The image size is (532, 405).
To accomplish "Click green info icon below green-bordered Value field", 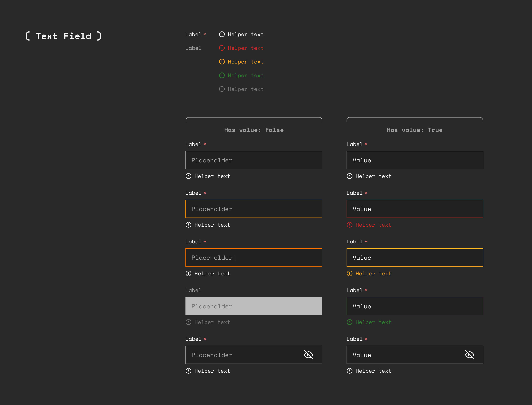I will [349, 322].
